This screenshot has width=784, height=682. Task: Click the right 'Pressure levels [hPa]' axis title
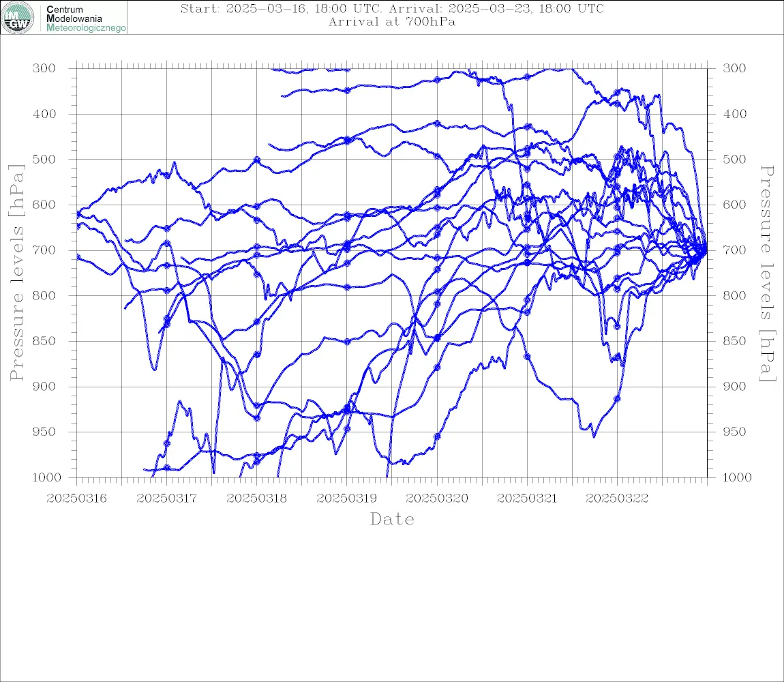tap(767, 273)
